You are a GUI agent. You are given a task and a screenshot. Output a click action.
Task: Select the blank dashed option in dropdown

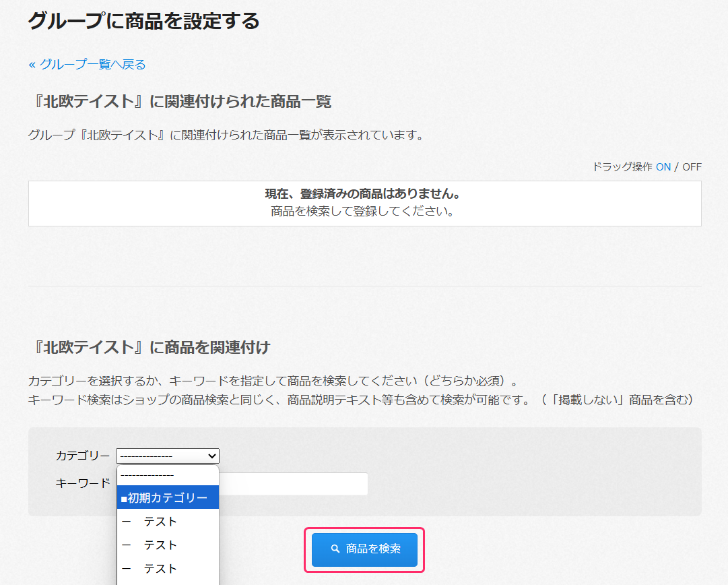168,475
